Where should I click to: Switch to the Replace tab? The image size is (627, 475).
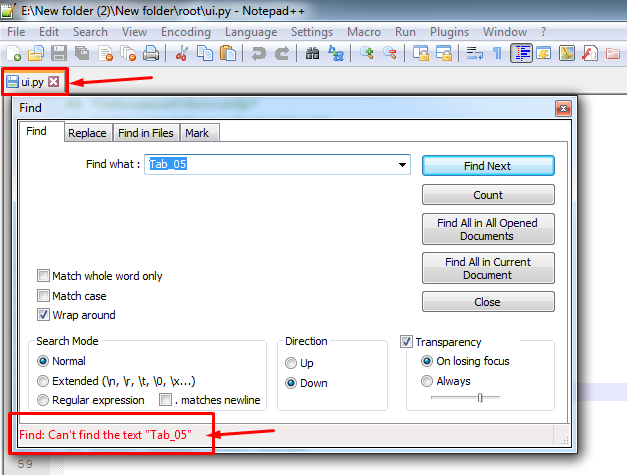tap(87, 133)
